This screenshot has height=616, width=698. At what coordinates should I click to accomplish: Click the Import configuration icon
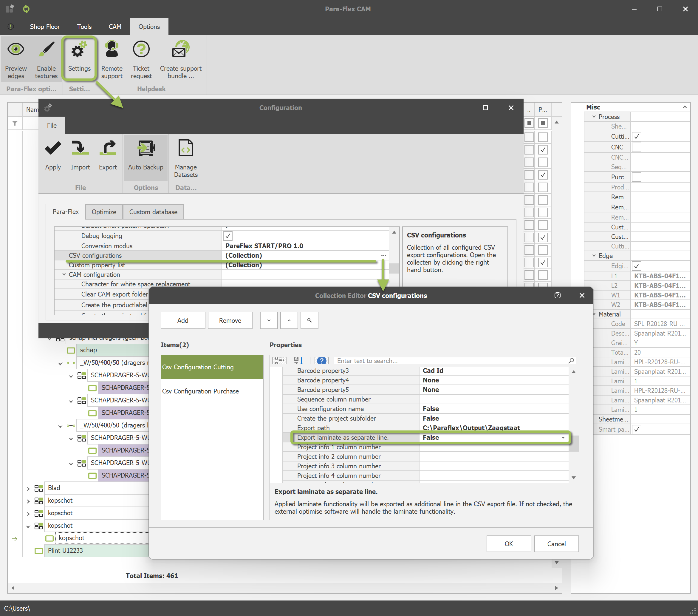[80, 149]
